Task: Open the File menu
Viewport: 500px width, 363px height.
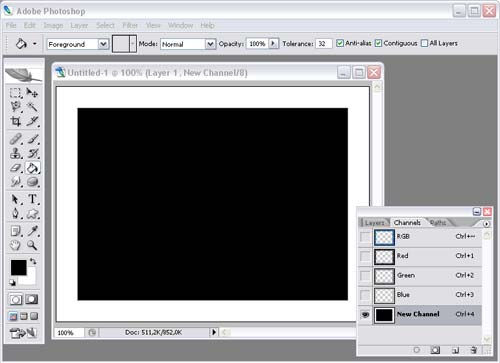Action: [11, 25]
